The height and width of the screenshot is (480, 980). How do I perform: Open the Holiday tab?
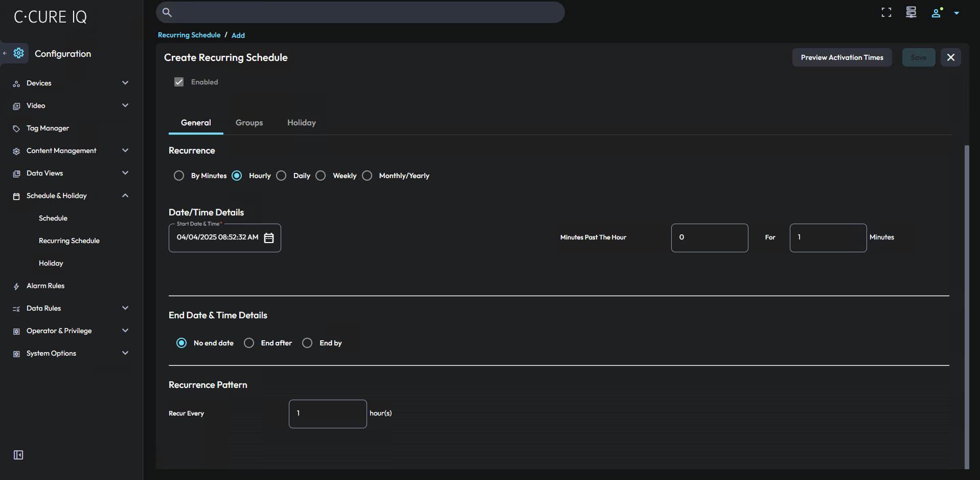pyautogui.click(x=301, y=123)
